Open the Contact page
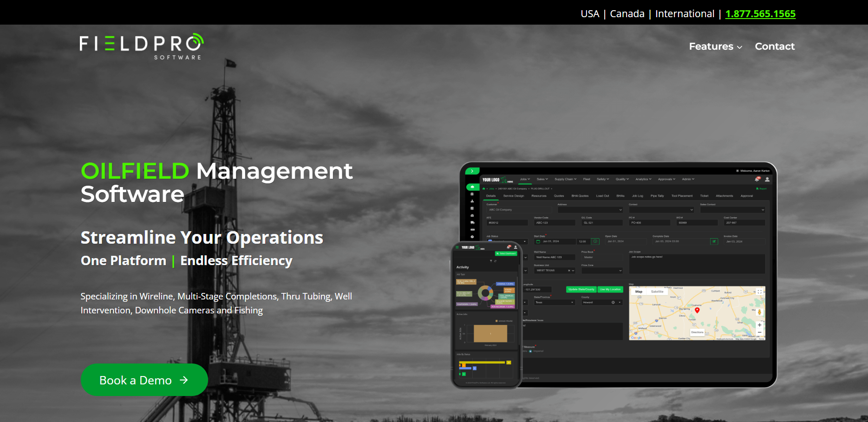Viewport: 868px width, 422px height. [x=775, y=46]
